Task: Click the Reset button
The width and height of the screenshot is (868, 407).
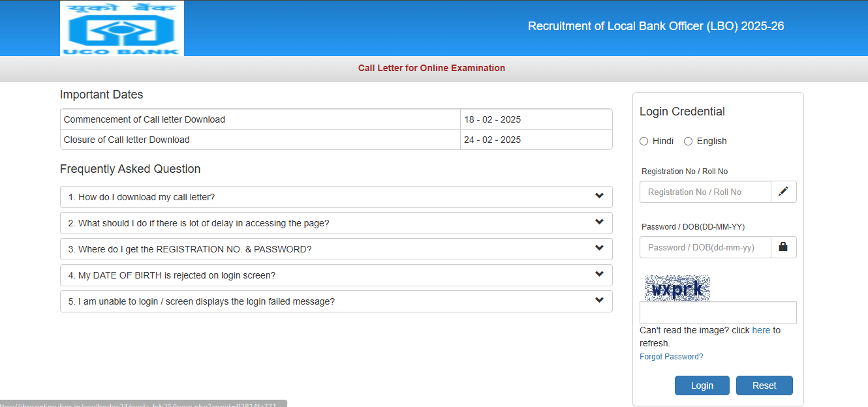Action: point(764,385)
